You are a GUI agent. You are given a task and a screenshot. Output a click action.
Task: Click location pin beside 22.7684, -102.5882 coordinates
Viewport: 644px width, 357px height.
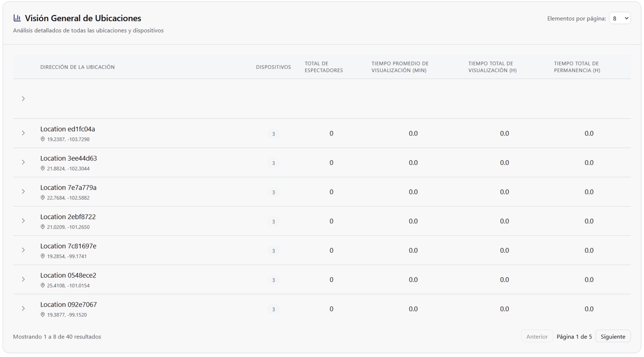pos(42,198)
